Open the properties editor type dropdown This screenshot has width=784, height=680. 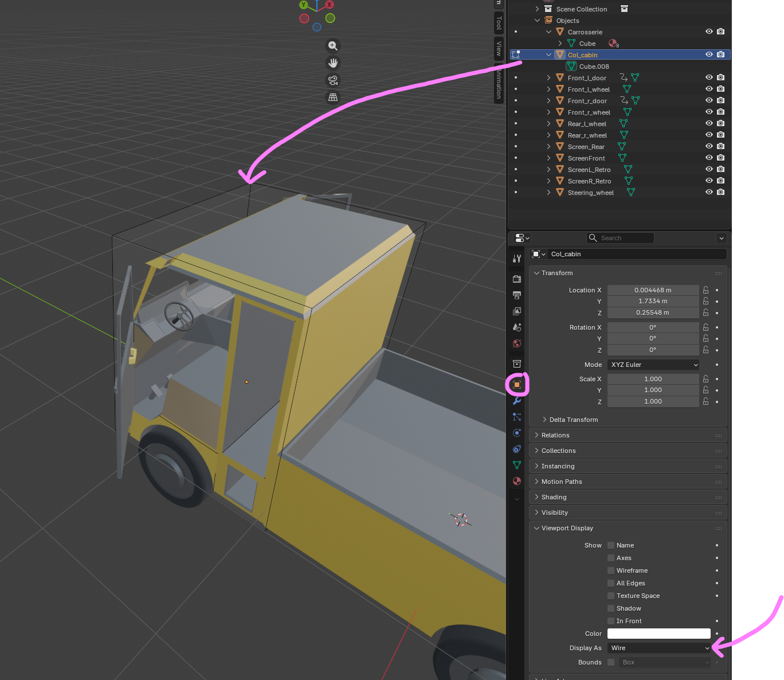tap(522, 238)
